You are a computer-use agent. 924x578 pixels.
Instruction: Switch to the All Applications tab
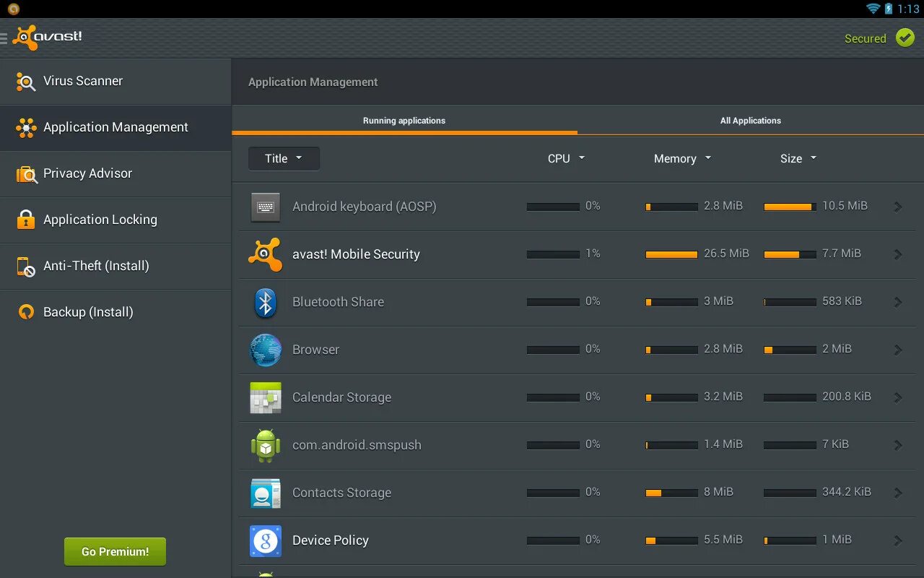tap(751, 121)
